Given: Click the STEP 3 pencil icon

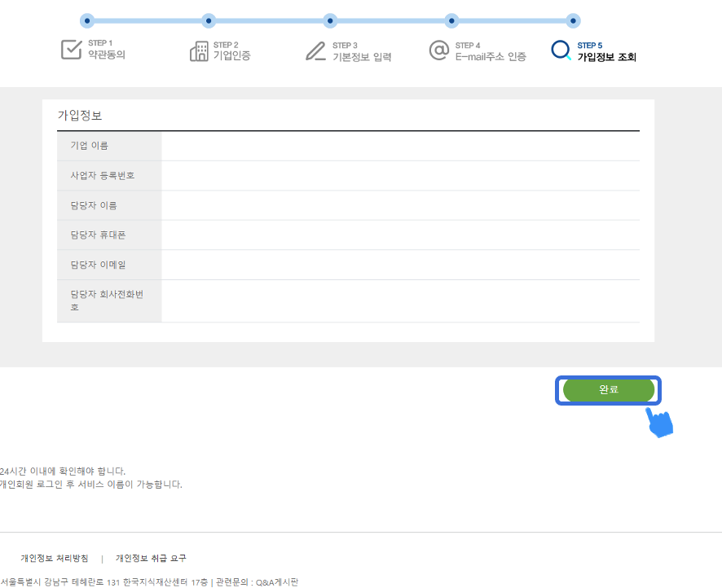Looking at the screenshot, I should pos(315,50).
